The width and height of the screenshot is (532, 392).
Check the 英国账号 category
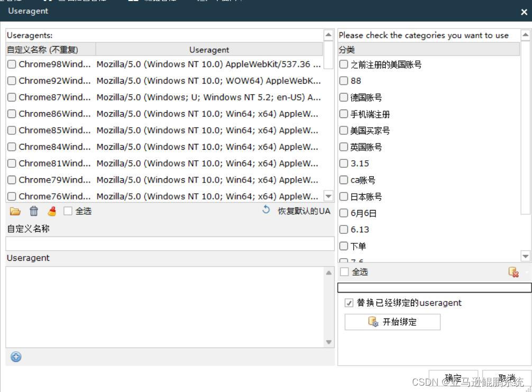tap(344, 147)
